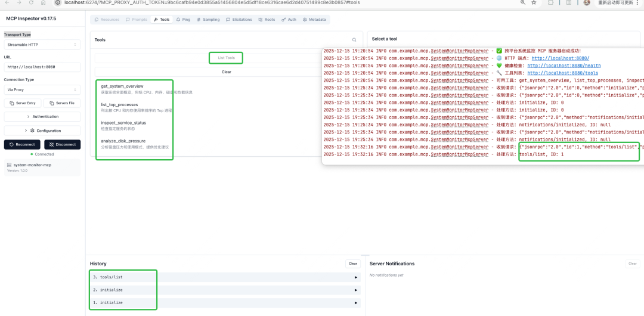Open the Roots tab

point(267,19)
